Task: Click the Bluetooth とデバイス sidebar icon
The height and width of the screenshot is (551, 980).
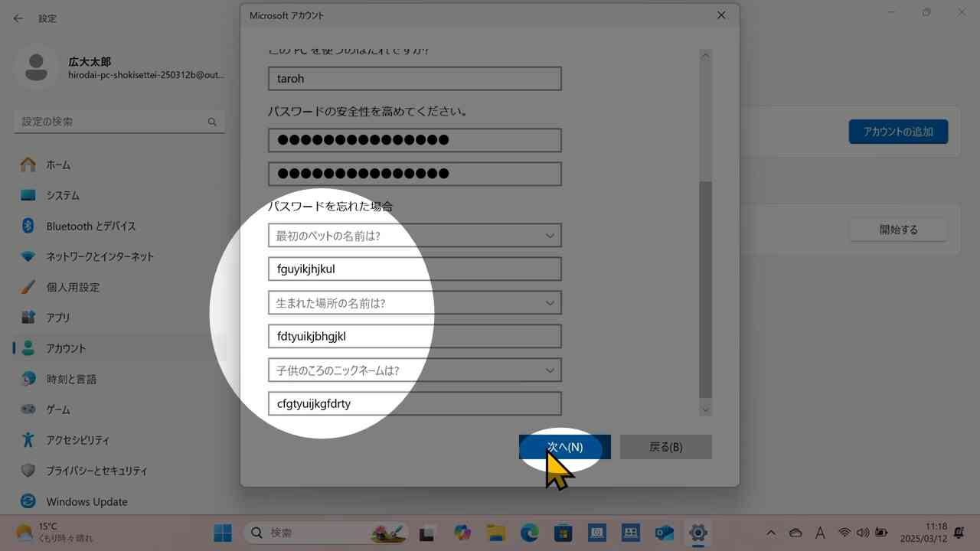Action: [x=28, y=226]
